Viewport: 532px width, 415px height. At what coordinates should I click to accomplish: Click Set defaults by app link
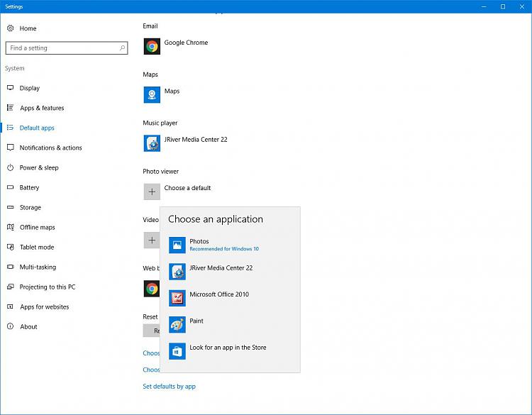(x=169, y=386)
